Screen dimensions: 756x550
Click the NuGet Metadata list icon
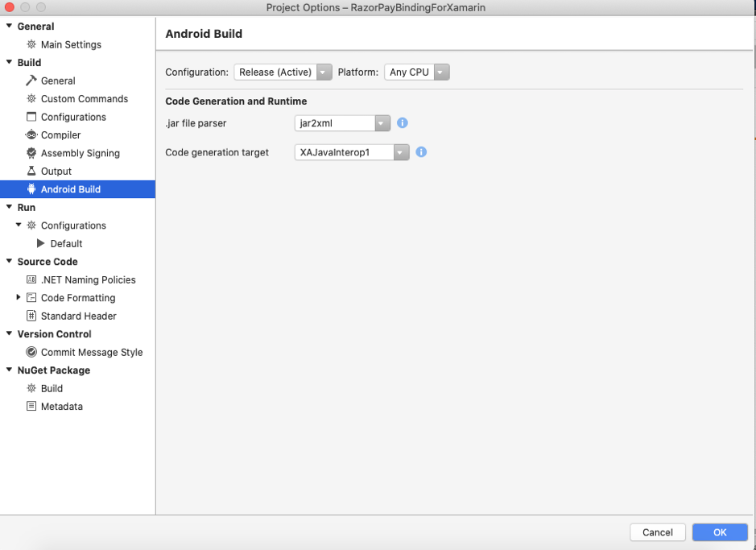click(31, 406)
